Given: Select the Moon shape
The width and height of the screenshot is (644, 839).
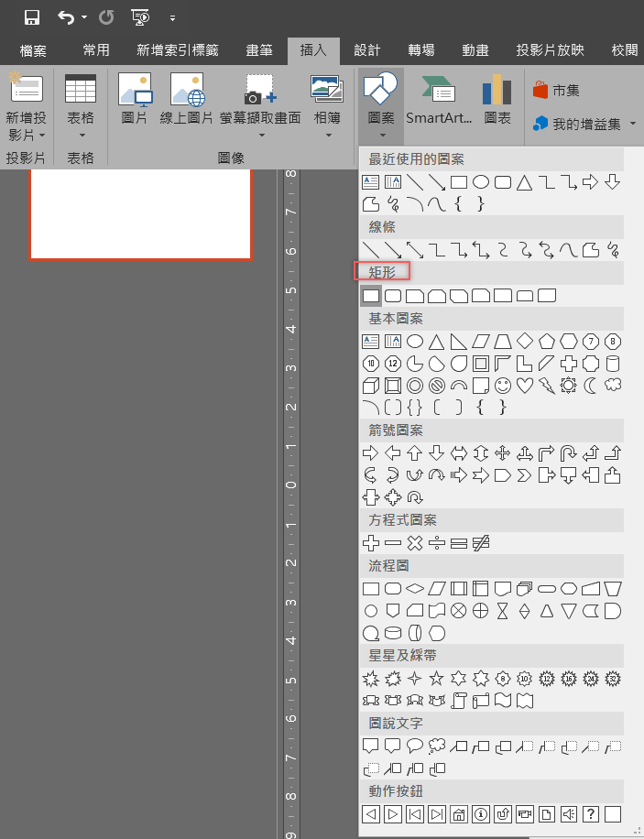Looking at the screenshot, I should 591,386.
